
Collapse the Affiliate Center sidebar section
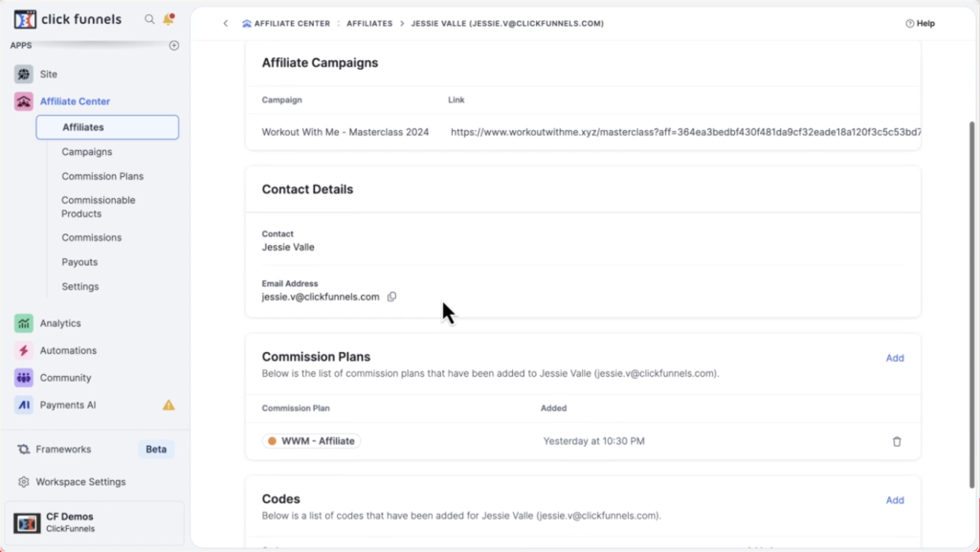click(75, 101)
